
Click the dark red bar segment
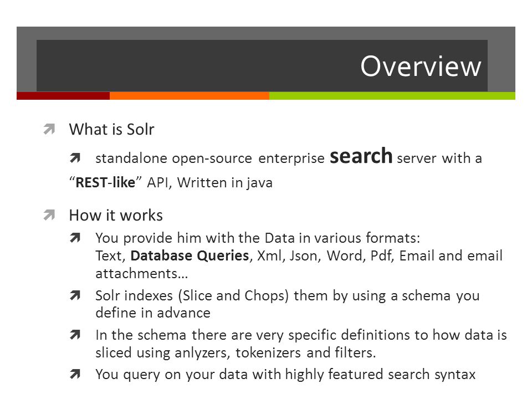click(x=63, y=96)
